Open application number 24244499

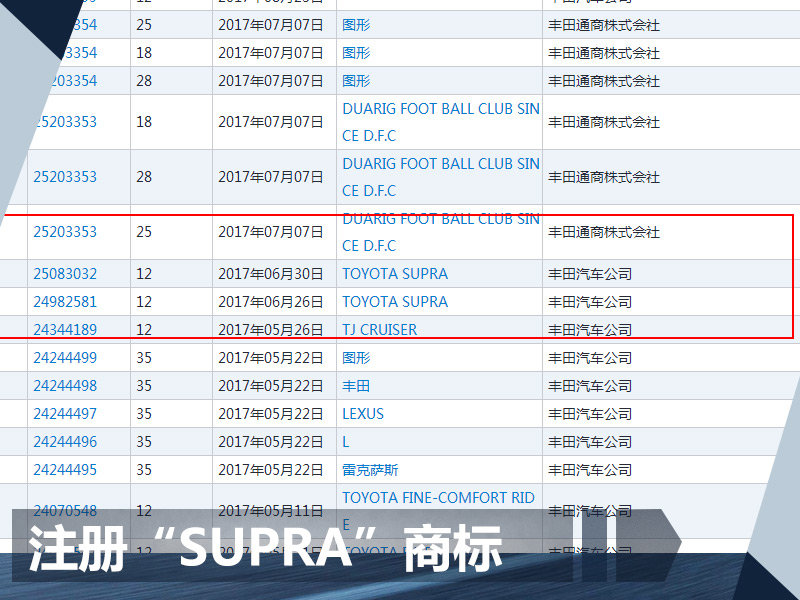[65, 358]
